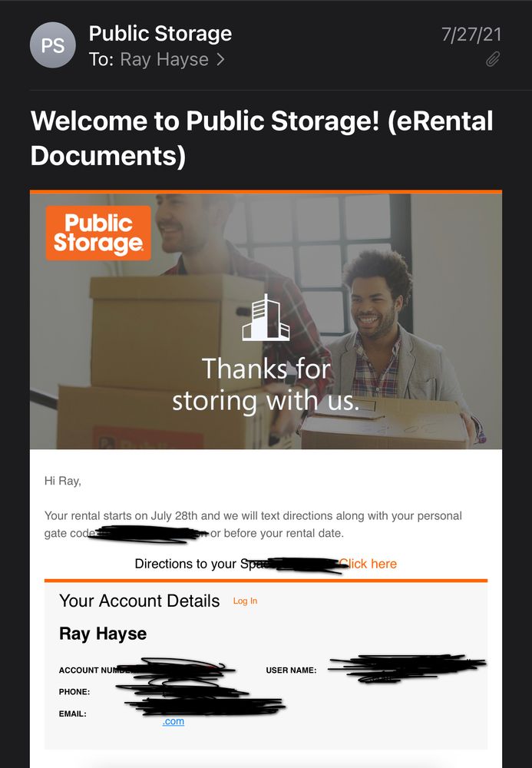Open the "Click here" directions link

pyautogui.click(x=368, y=564)
